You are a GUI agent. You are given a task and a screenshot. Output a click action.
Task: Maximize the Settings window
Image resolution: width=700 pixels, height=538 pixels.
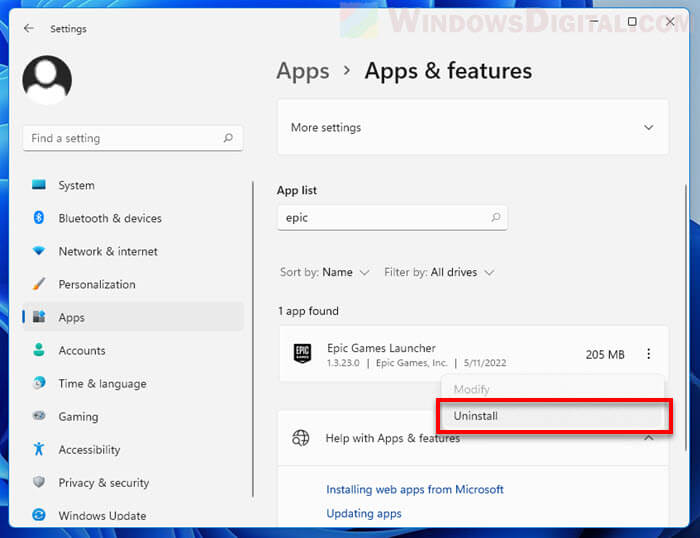point(632,21)
